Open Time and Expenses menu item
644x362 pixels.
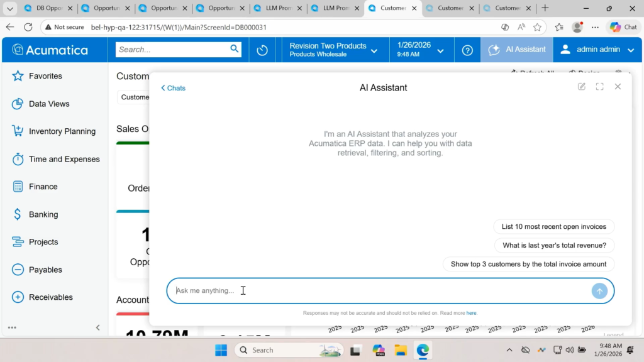[64, 159]
